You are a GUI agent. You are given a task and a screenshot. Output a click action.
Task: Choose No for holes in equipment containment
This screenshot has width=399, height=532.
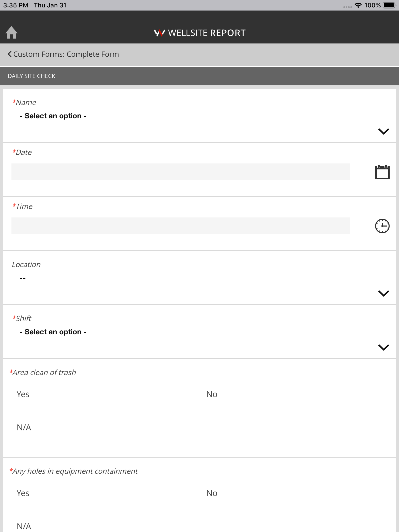[212, 493]
